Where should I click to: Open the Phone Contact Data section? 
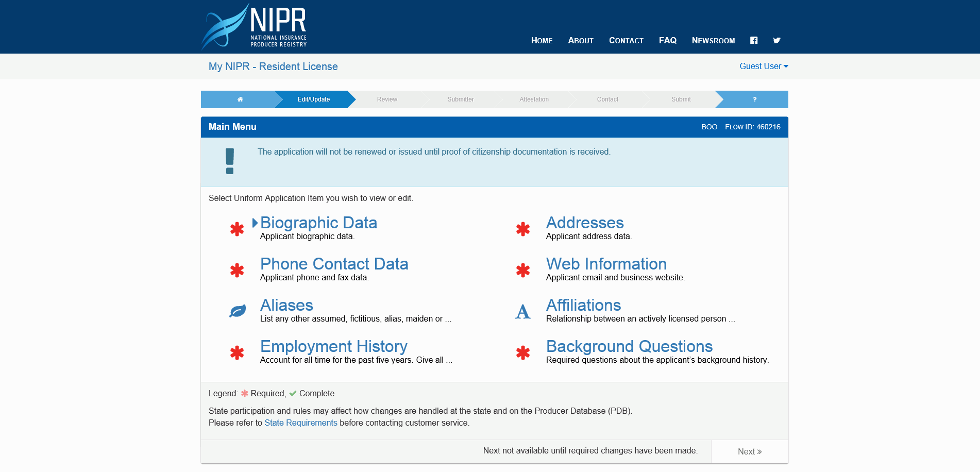pos(334,264)
